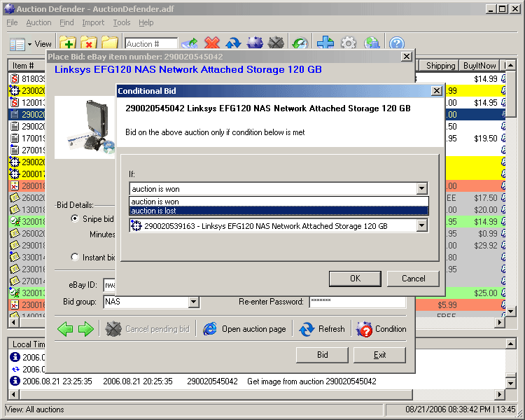The width and height of the screenshot is (525, 420).
Task: Click the BuyItNow column header
Action: click(x=479, y=66)
